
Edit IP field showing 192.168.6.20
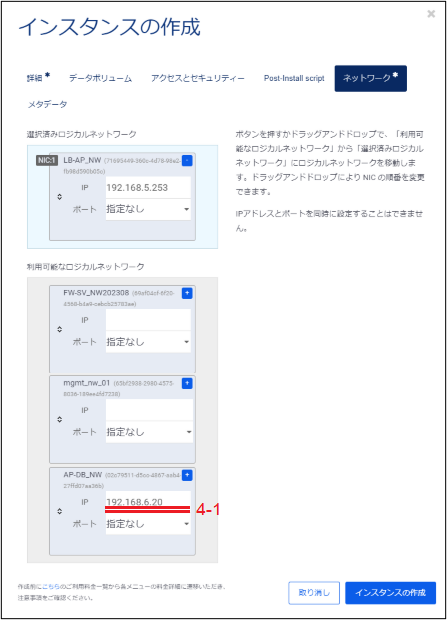click(148, 502)
